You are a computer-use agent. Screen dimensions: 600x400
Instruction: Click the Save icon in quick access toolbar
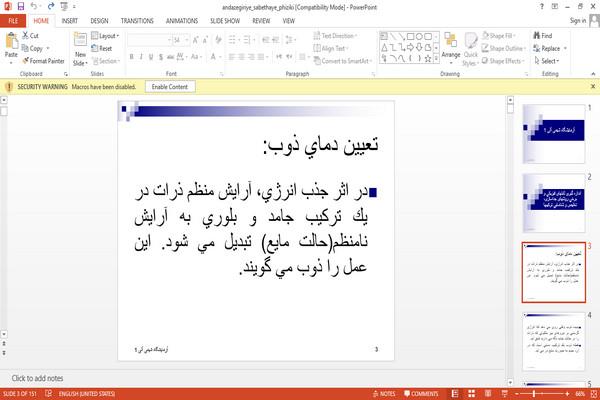coord(21,6)
